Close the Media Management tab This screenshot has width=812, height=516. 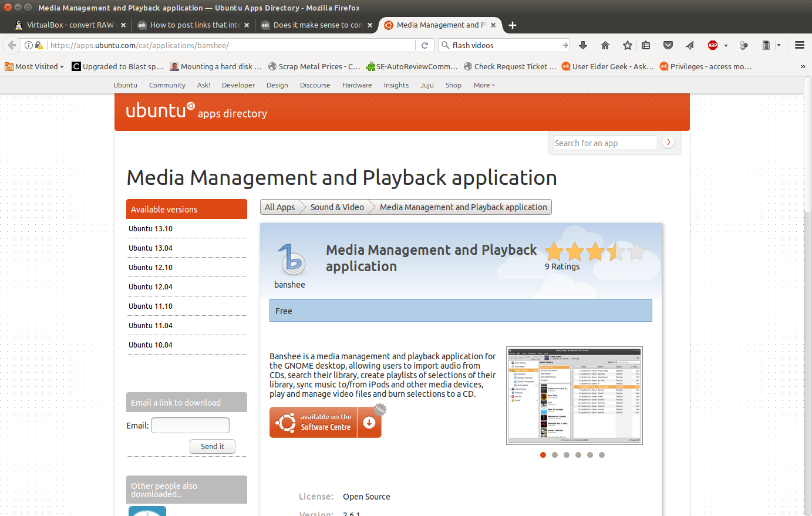[493, 25]
